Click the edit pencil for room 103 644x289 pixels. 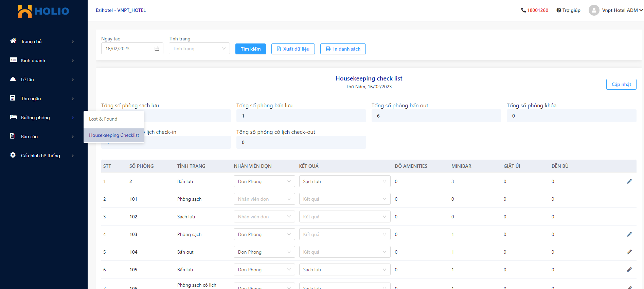point(629,234)
